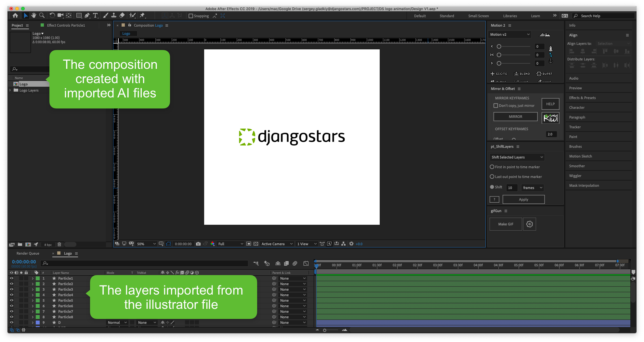This screenshot has width=644, height=342.
Task: Open the Full resolution dropdown
Action: (x=230, y=244)
